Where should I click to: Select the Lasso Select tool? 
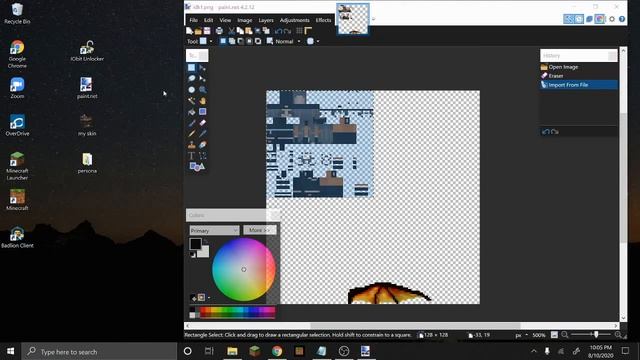191,78
